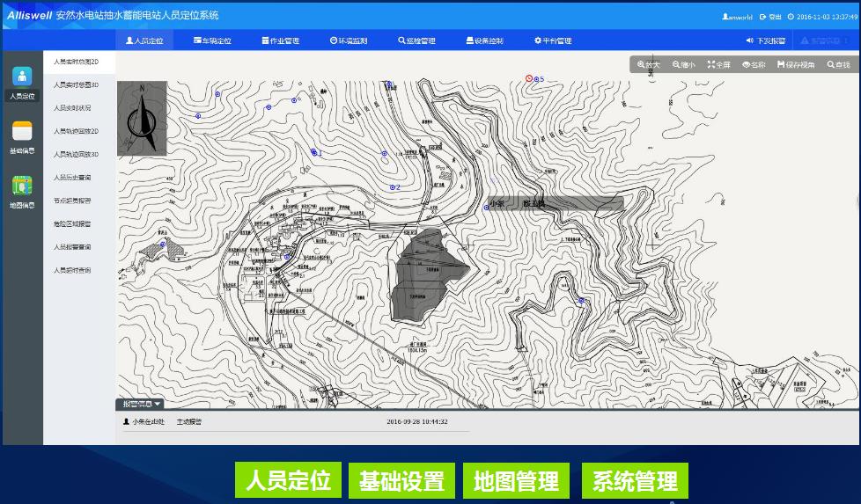Save current view with 保存视角
This screenshot has width=861, height=504.
point(796,65)
